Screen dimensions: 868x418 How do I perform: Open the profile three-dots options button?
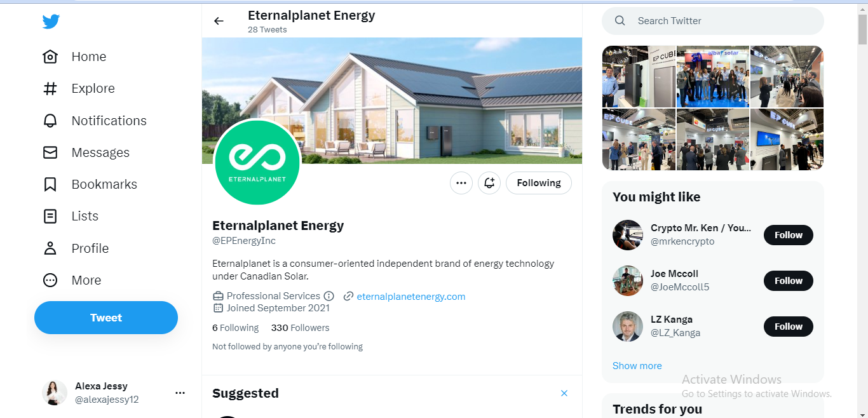coord(461,183)
